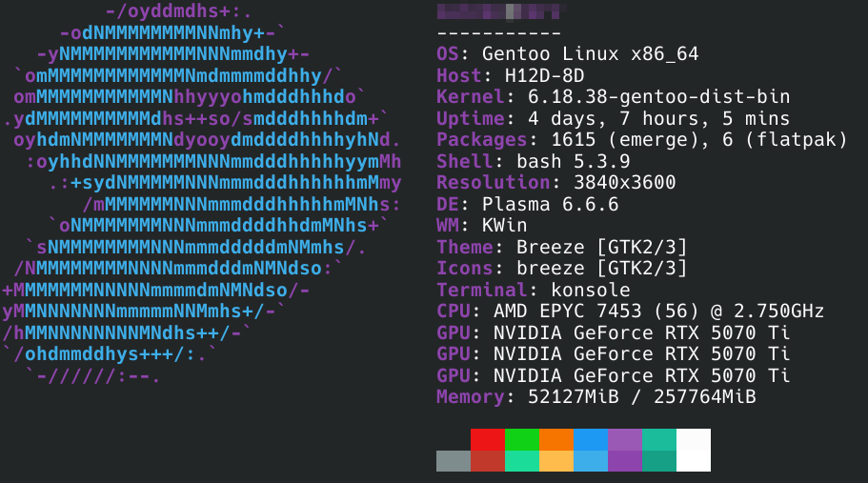The width and height of the screenshot is (868, 483).
Task: Click ASCII art line '`/ohdmmddhys+++/:.`'
Action: pyautogui.click(x=110, y=354)
